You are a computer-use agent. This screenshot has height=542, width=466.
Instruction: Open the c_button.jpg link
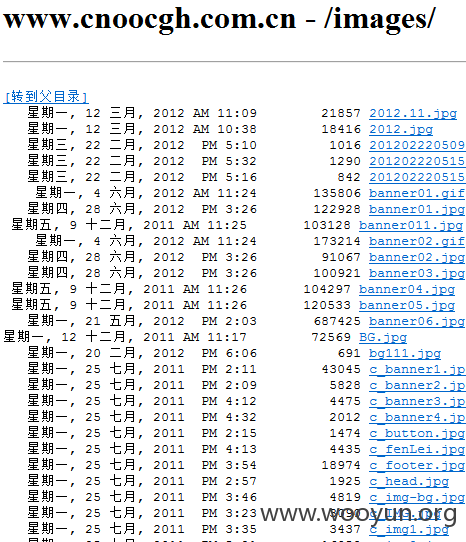tap(417, 433)
